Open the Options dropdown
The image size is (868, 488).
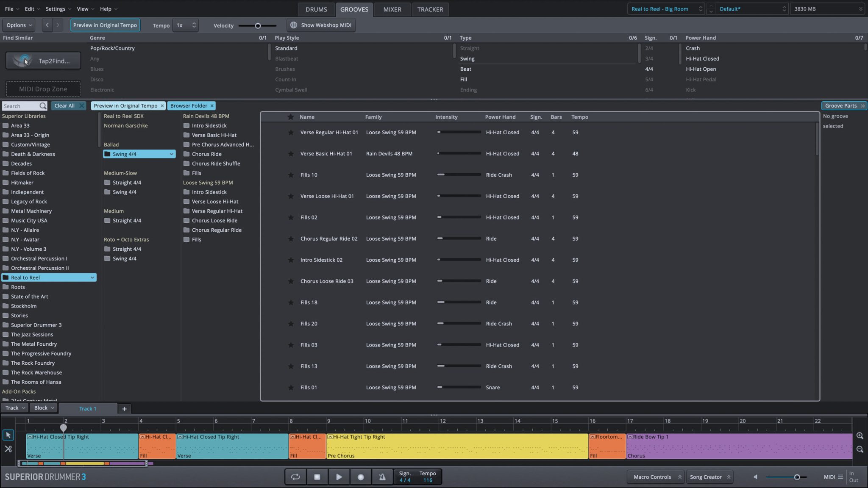pos(19,25)
